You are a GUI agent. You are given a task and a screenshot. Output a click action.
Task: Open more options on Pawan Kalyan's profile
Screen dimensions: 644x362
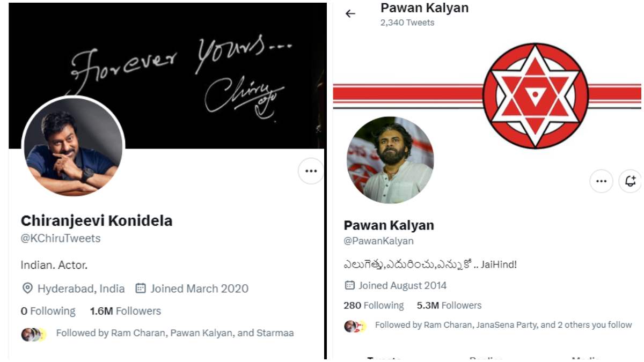coord(601,181)
